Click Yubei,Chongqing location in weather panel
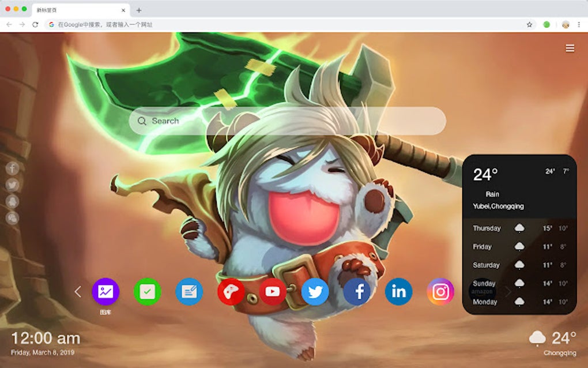 [498, 206]
